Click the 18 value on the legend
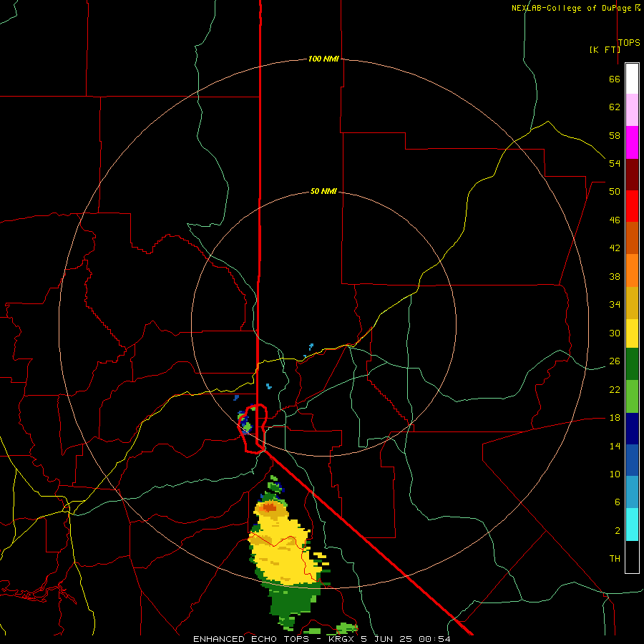This screenshot has height=644, width=644. pos(615,418)
